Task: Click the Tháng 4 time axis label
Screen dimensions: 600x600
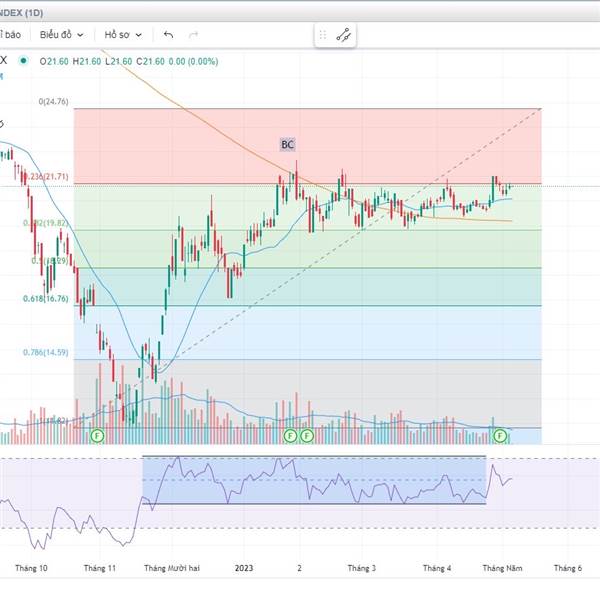Action: (437, 568)
